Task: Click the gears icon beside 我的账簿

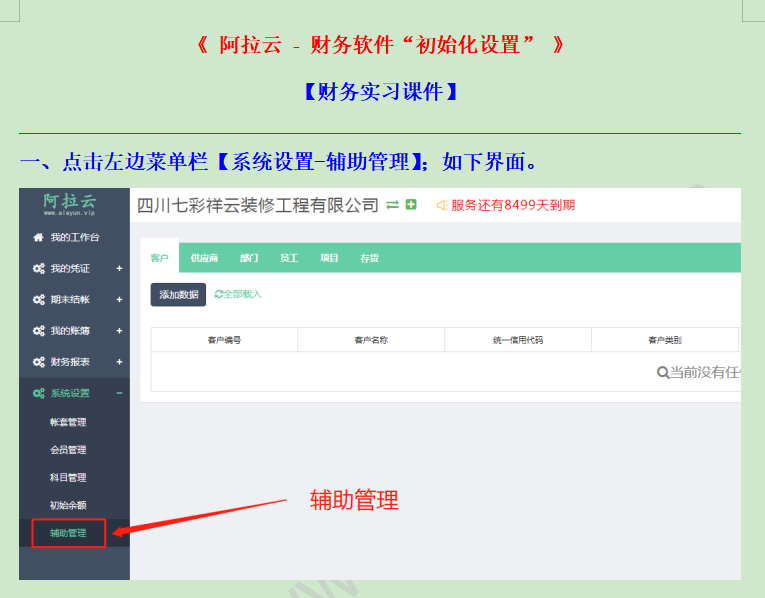Action: (x=39, y=331)
